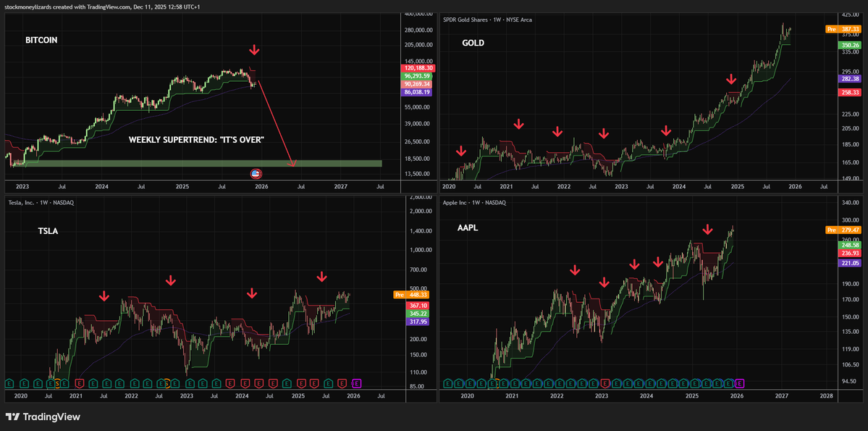This screenshot has height=431, width=868.
Task: Click the only red earnings marker on Apple chart
Action: pyautogui.click(x=604, y=382)
